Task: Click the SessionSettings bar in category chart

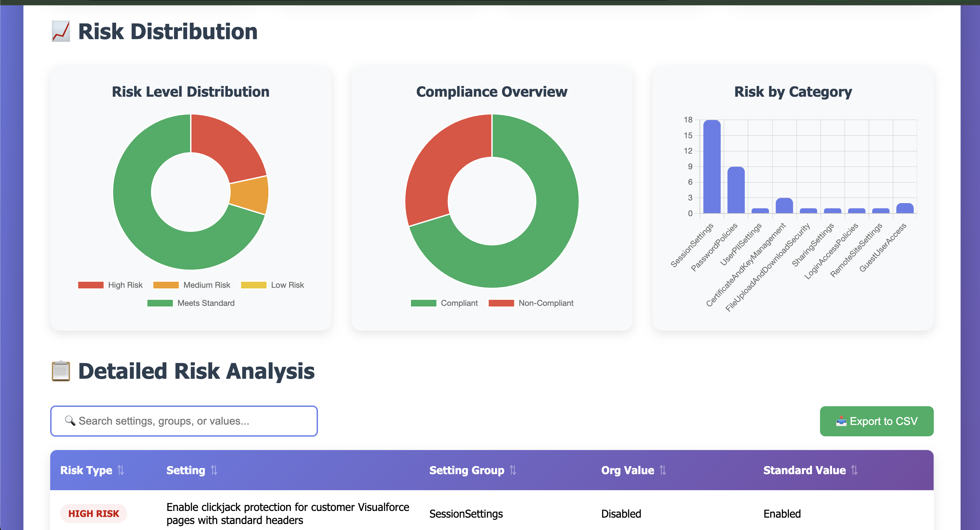Action: [x=712, y=167]
